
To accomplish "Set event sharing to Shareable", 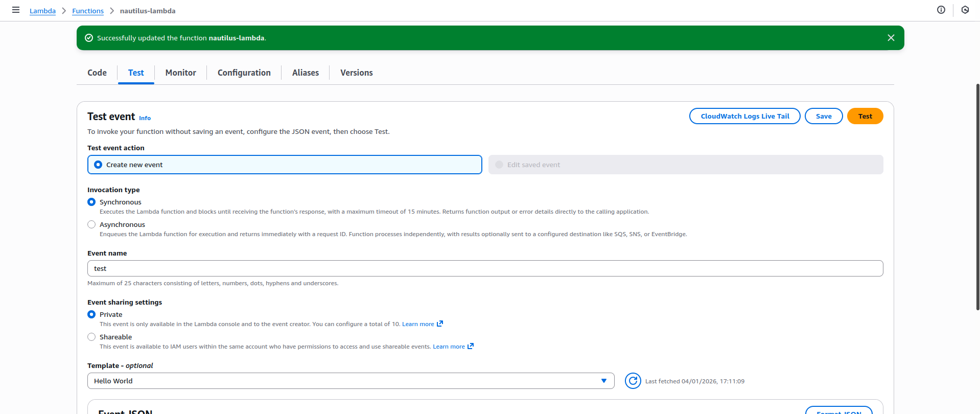I will 91,337.
